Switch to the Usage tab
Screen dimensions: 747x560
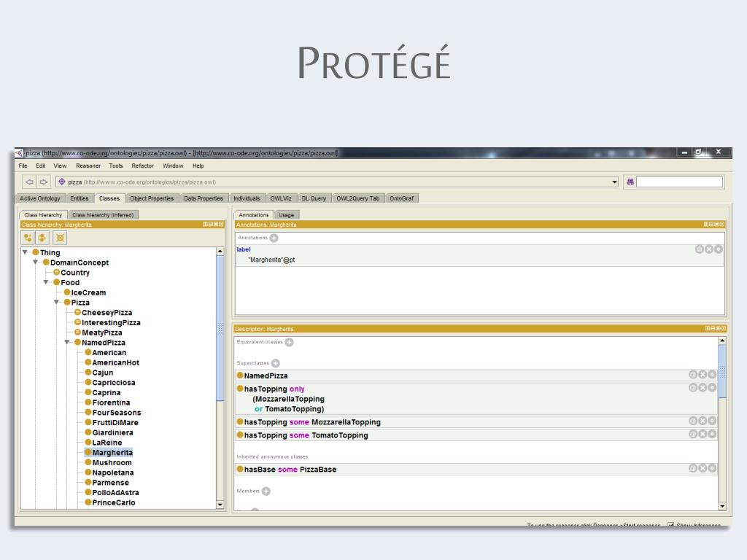point(286,215)
